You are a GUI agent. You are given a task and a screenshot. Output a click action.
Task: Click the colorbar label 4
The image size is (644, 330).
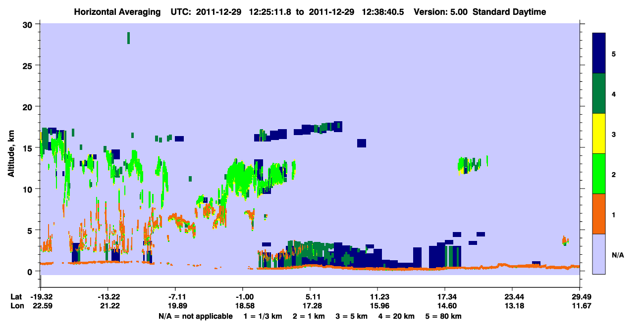click(614, 94)
